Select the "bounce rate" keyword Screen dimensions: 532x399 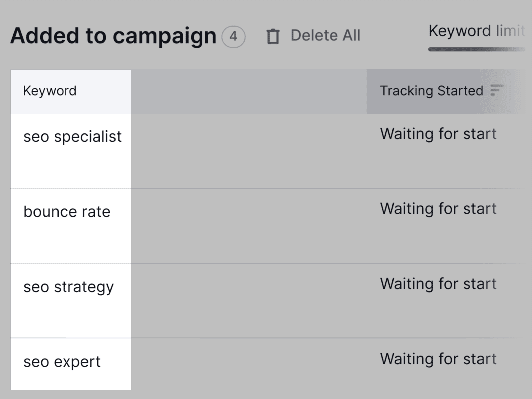[x=67, y=212]
